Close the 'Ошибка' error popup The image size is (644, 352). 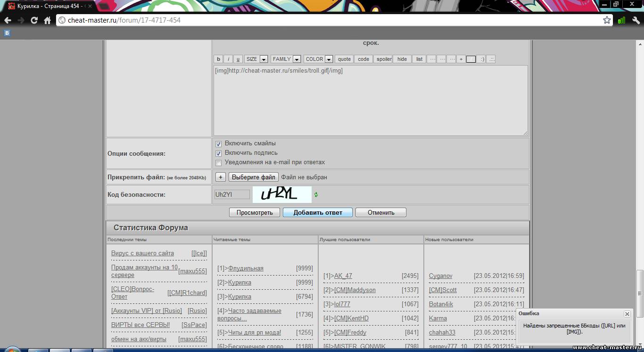[x=627, y=314]
